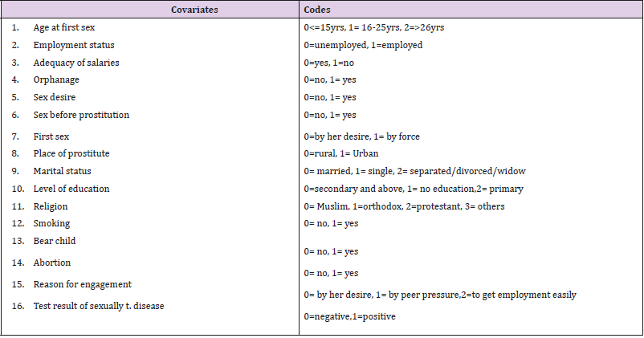Select the 'First sex' covariate
This screenshot has height=338, width=644.
(x=51, y=136)
